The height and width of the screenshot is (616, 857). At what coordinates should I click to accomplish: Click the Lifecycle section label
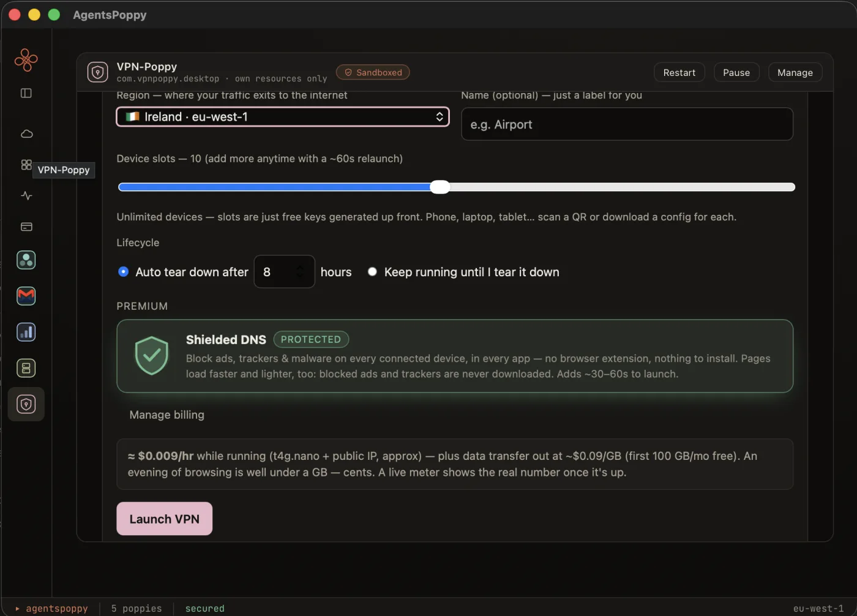[x=138, y=242]
